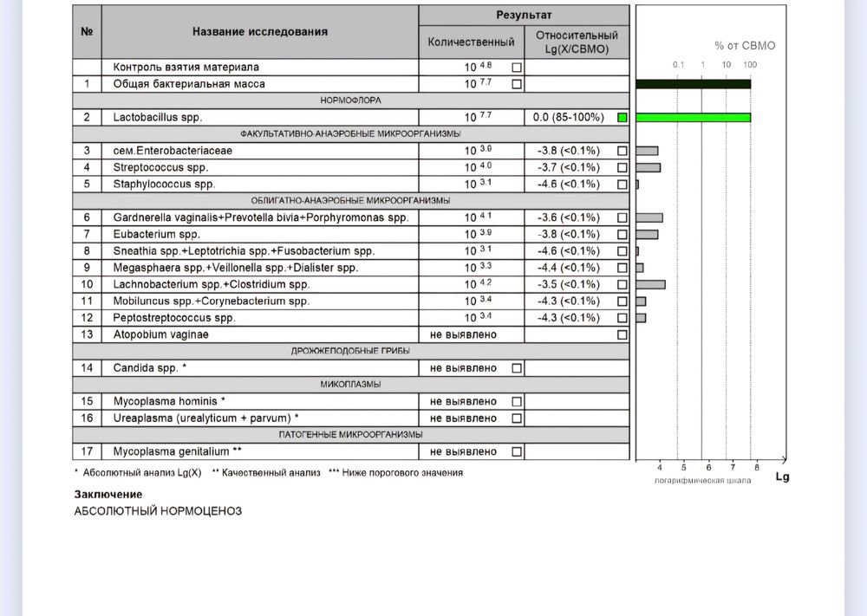Click the green checkbox beside Lactobacillus spp.
The image size is (867, 616).
coord(622,117)
